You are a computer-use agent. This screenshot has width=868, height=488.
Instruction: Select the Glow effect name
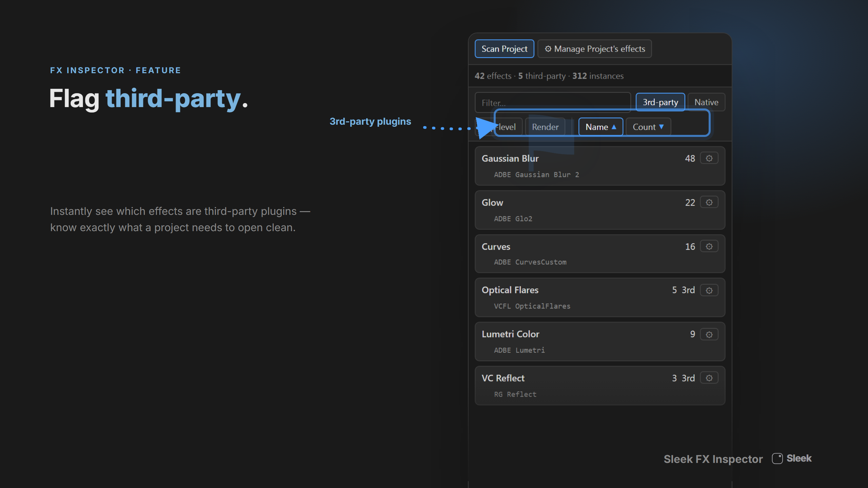492,202
